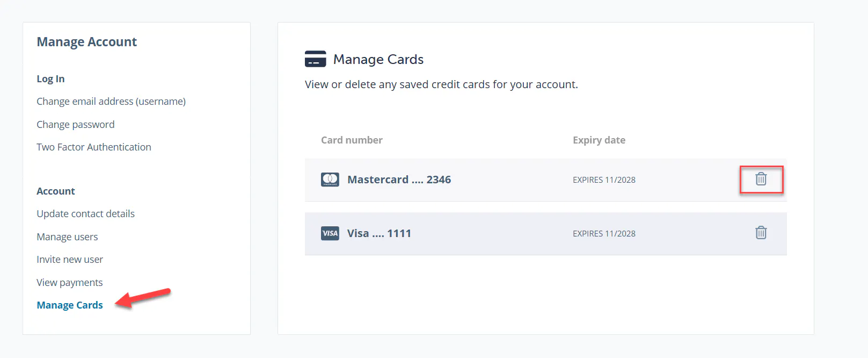Screen dimensions: 868x358
Task: Select Manage users in sidebar
Action: [67, 237]
